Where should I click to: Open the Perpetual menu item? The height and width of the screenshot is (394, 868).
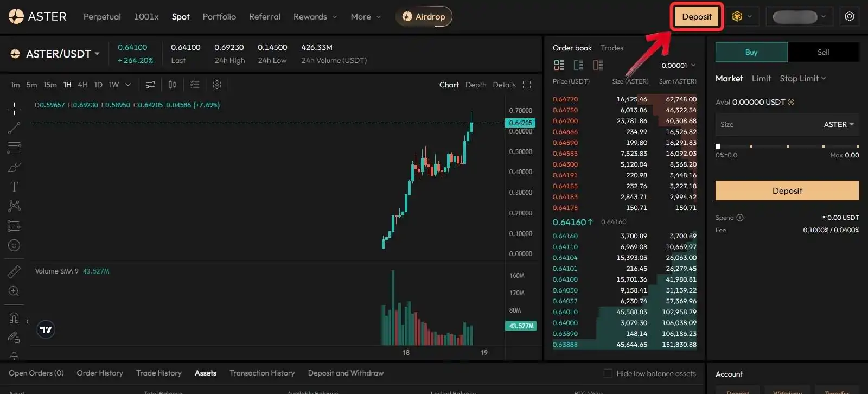(102, 17)
